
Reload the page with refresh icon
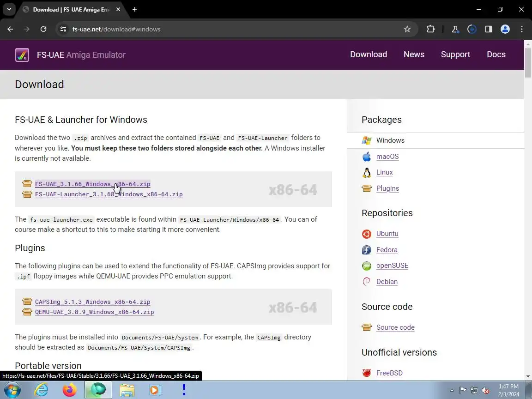click(43, 29)
